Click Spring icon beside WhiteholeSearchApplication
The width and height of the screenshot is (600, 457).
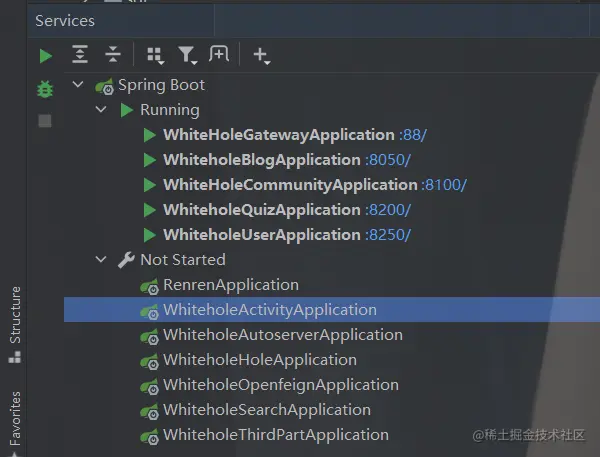(x=149, y=411)
